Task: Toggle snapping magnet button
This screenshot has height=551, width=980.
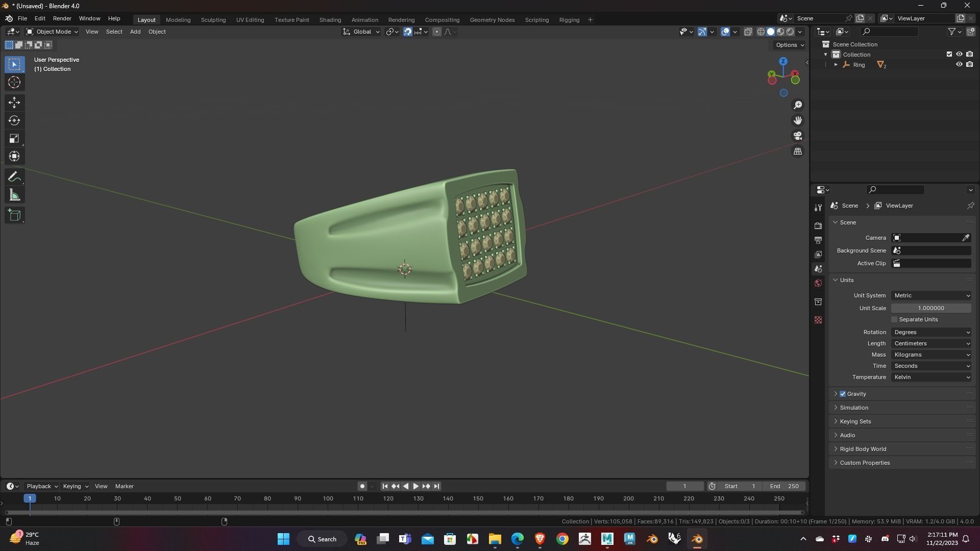Action: (408, 32)
